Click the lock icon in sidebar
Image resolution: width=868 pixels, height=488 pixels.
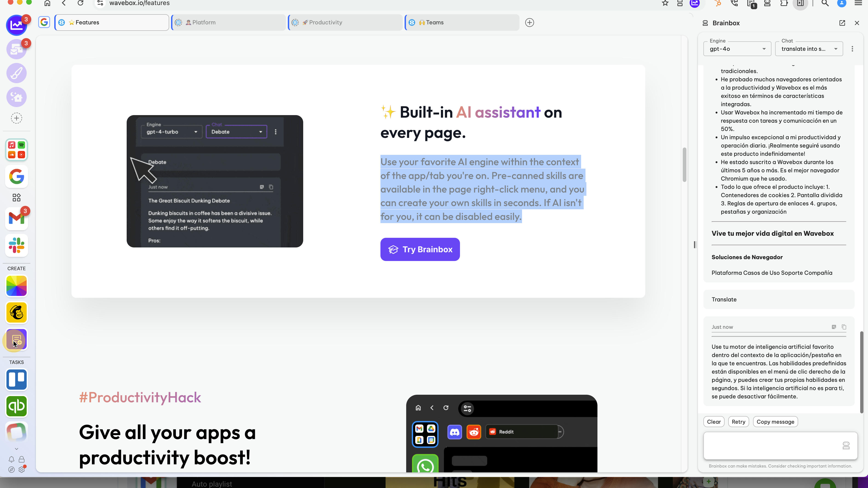point(22,459)
